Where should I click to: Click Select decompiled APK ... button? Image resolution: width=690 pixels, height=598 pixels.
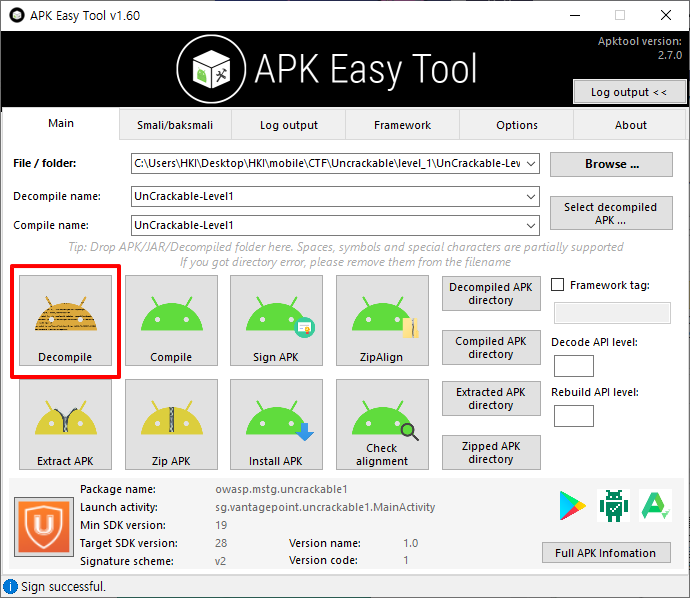611,213
